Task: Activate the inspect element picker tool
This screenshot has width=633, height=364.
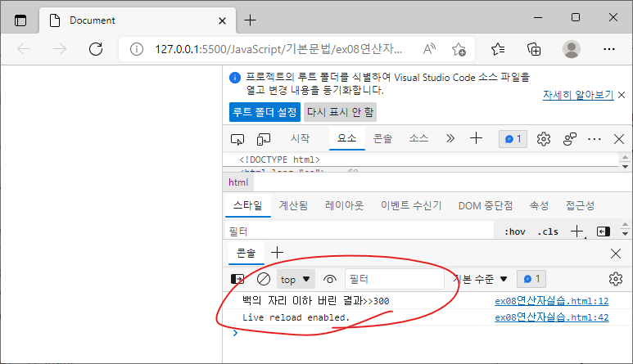Action: coord(237,140)
